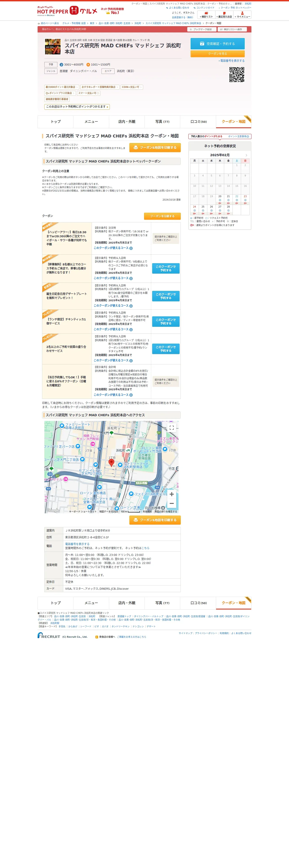Screen dimensions: 289x868
Task: Click 電話番号を表示する in info table
Action: [x=77, y=544]
